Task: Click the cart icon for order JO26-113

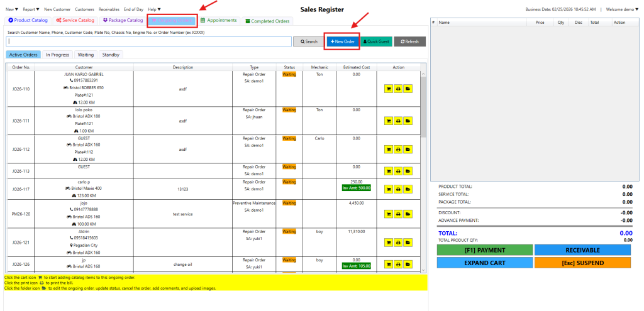Action: click(388, 170)
